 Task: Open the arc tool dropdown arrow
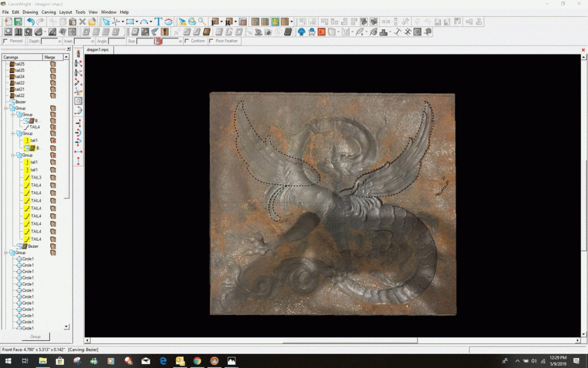click(x=151, y=22)
